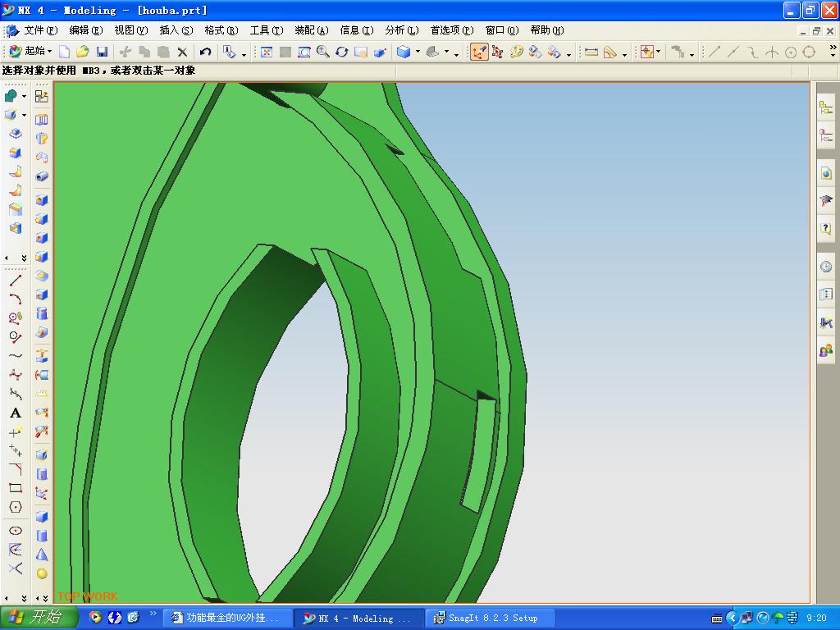Open the 编辑(E) menu
This screenshot has width=840, height=630.
click(x=85, y=30)
